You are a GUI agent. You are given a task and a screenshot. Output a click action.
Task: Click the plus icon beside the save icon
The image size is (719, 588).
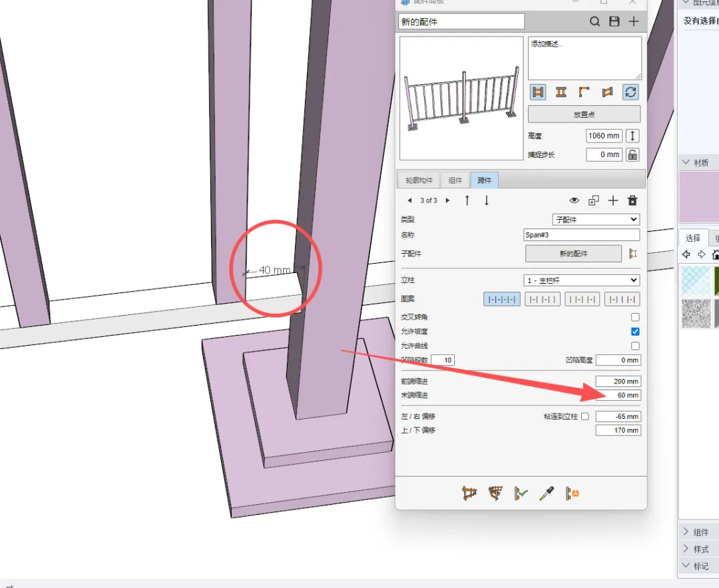point(634,21)
